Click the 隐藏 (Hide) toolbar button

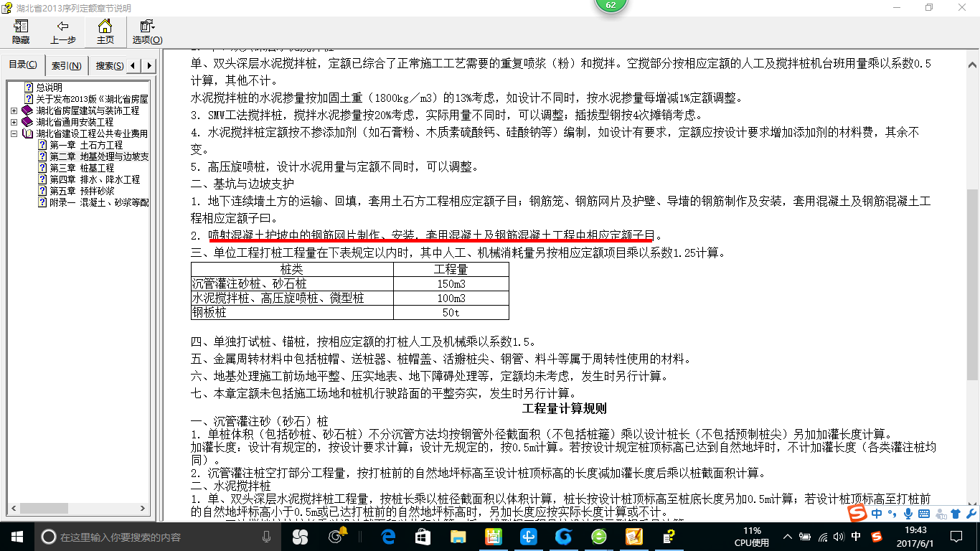coord(21,32)
